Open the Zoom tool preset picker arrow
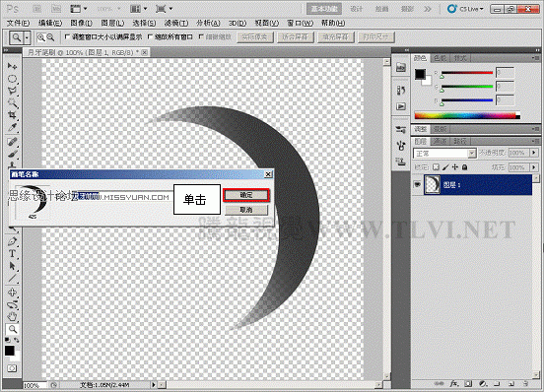 click(x=27, y=37)
